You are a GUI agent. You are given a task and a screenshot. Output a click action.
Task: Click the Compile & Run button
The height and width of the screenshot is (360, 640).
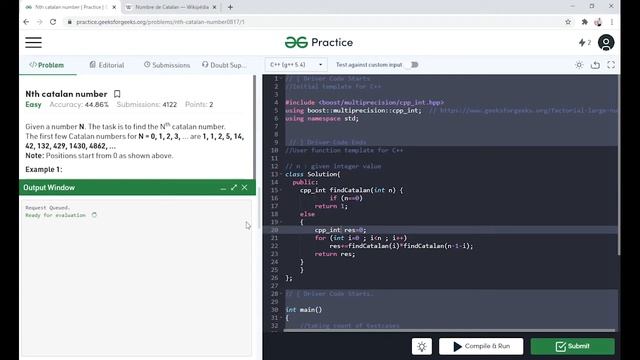click(x=481, y=347)
